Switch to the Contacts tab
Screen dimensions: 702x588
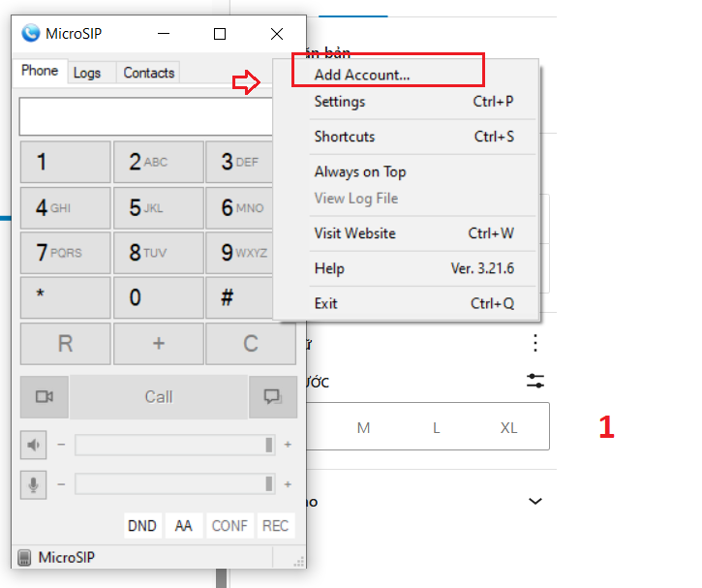click(x=149, y=73)
